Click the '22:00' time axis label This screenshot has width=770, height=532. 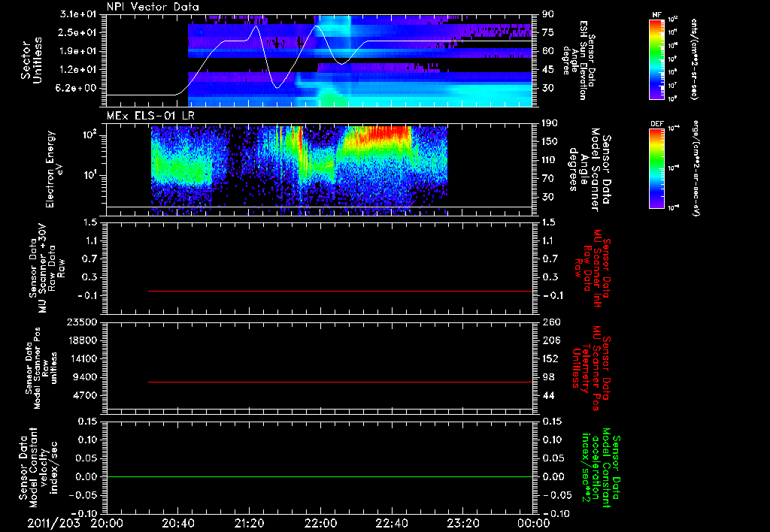[x=320, y=523]
